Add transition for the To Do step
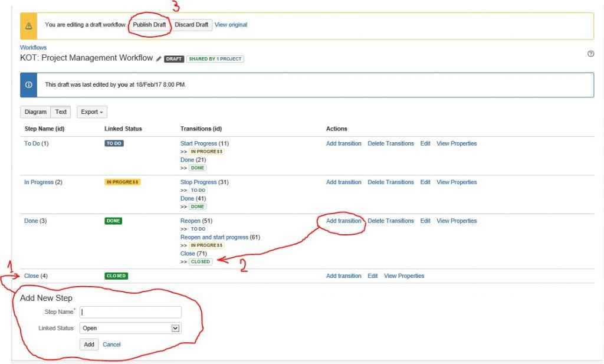 pyautogui.click(x=344, y=144)
